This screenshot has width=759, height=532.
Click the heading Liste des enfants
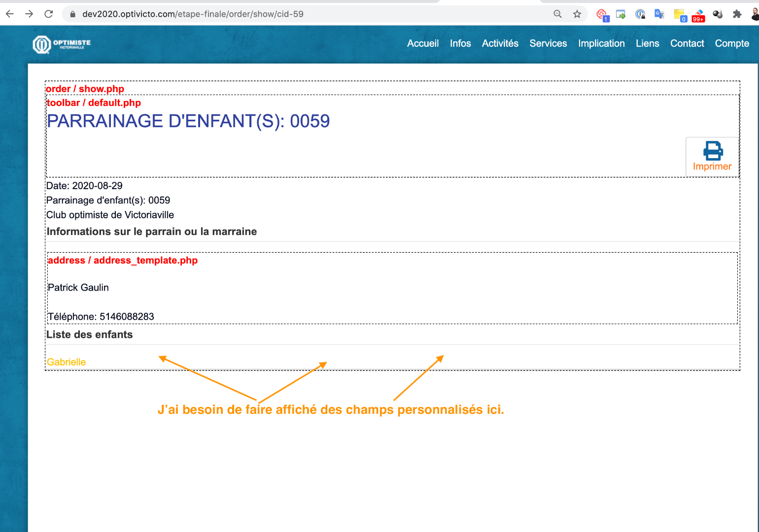(89, 334)
